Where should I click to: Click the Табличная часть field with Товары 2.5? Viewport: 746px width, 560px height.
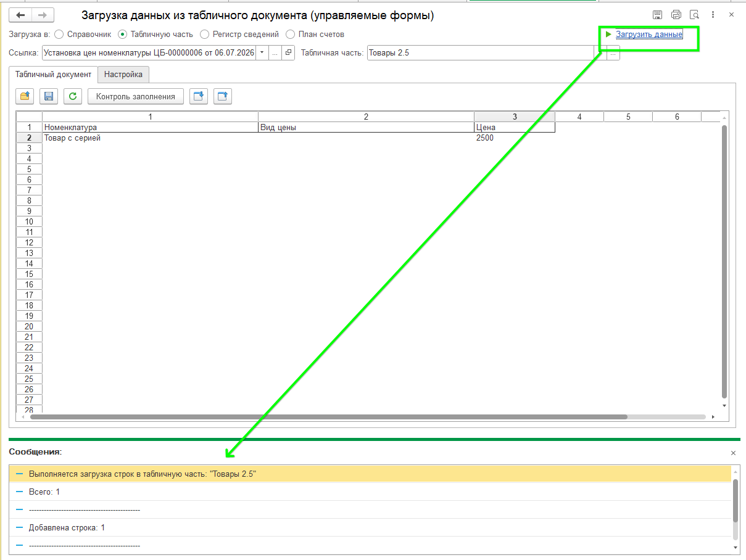(480, 53)
